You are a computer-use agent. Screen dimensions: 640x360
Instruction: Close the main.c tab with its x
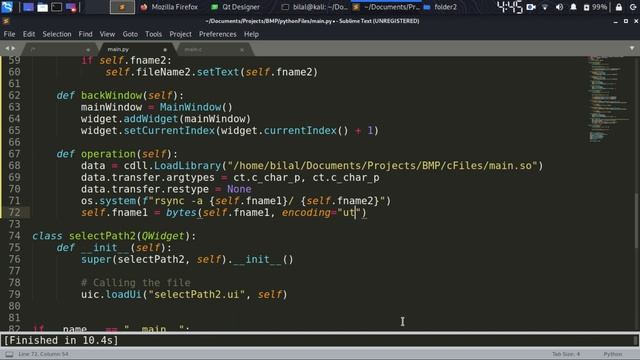(x=242, y=50)
